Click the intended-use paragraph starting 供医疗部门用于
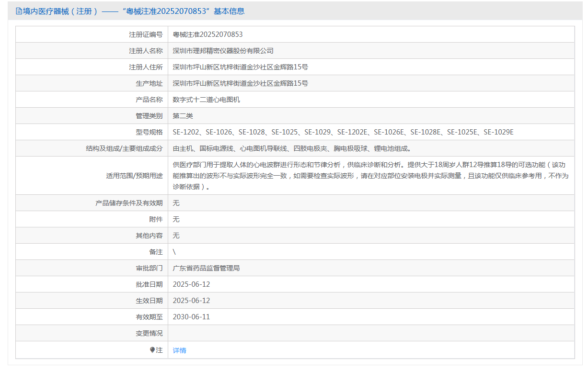This screenshot has height=371, width=588. (x=371, y=176)
